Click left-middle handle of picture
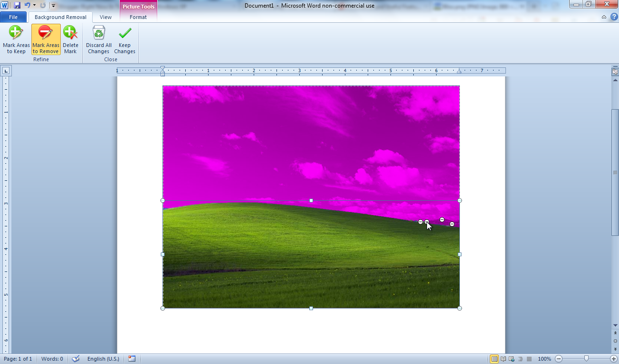Viewport: 619px width, 364px height. (163, 254)
